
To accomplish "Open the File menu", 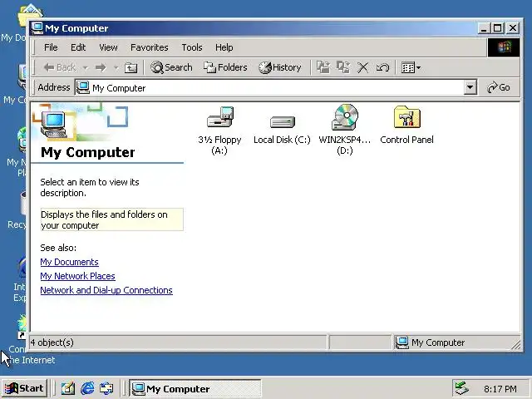I will coord(51,47).
